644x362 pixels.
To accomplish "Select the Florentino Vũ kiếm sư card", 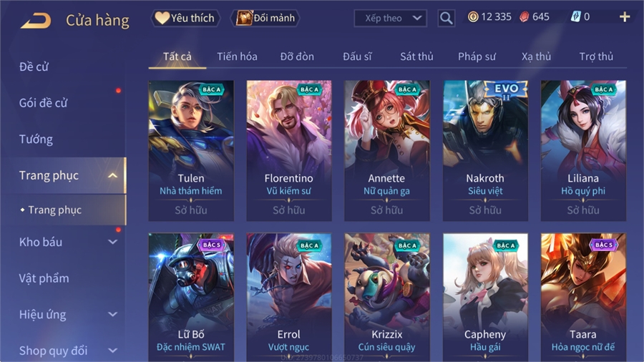I will [289, 151].
